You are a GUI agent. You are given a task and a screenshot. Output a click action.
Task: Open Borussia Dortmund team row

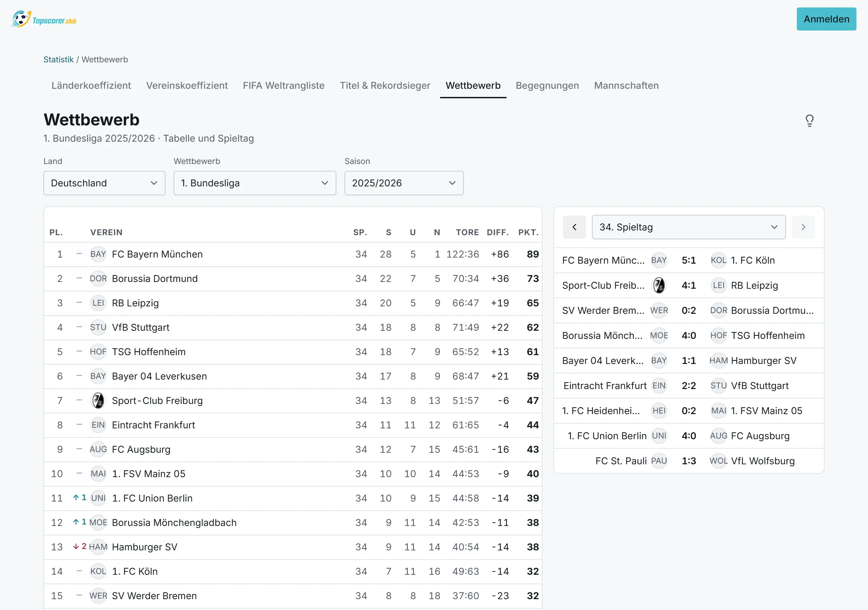pos(293,279)
